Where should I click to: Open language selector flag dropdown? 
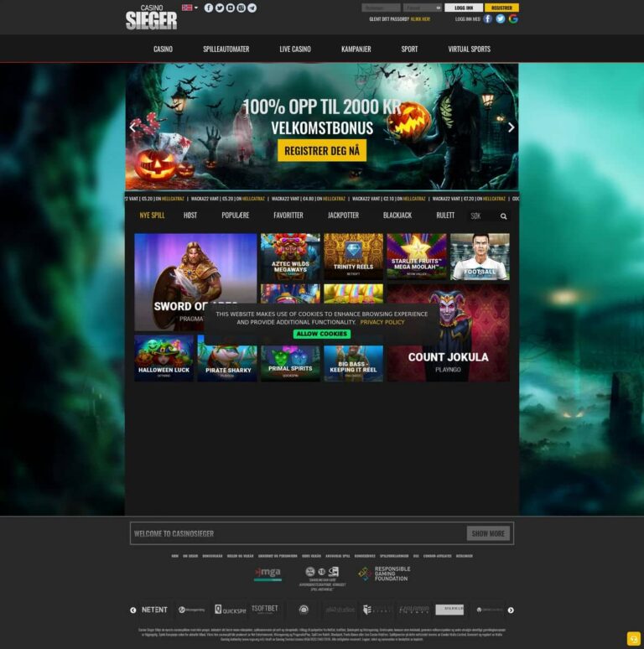190,8
